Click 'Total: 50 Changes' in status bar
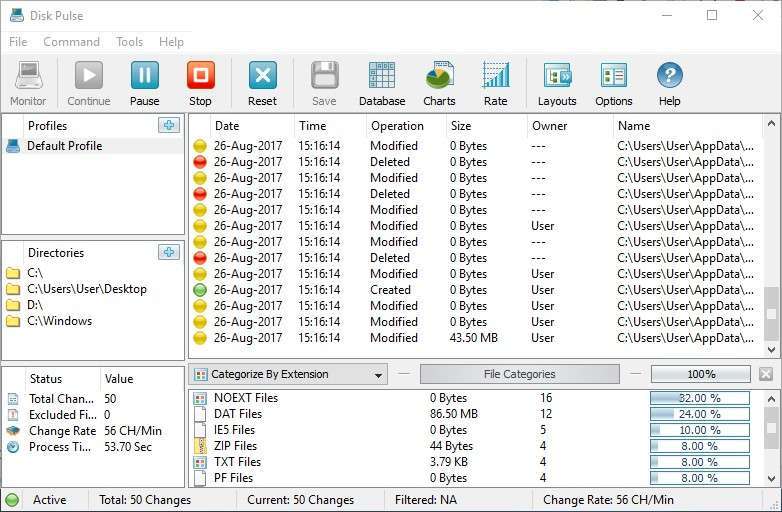Viewport: 782px width, 512px height. (x=145, y=500)
